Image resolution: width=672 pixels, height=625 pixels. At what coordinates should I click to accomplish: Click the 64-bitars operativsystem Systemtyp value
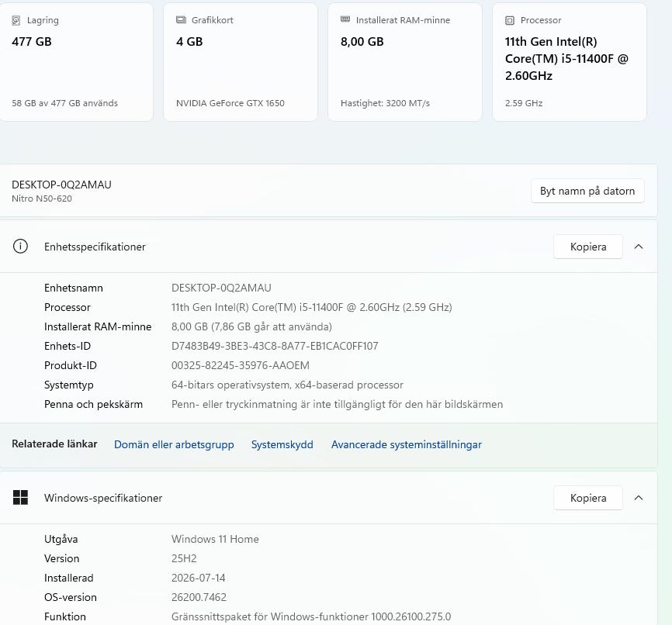pos(287,385)
